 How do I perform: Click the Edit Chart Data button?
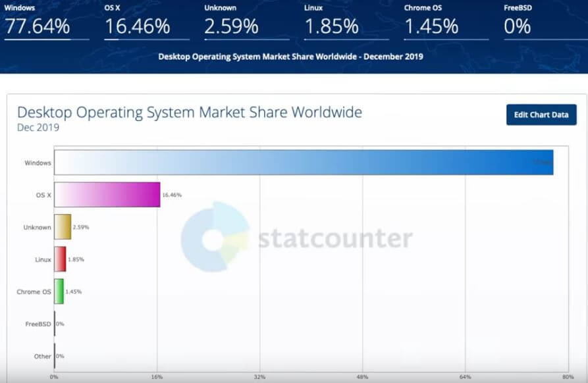click(541, 115)
